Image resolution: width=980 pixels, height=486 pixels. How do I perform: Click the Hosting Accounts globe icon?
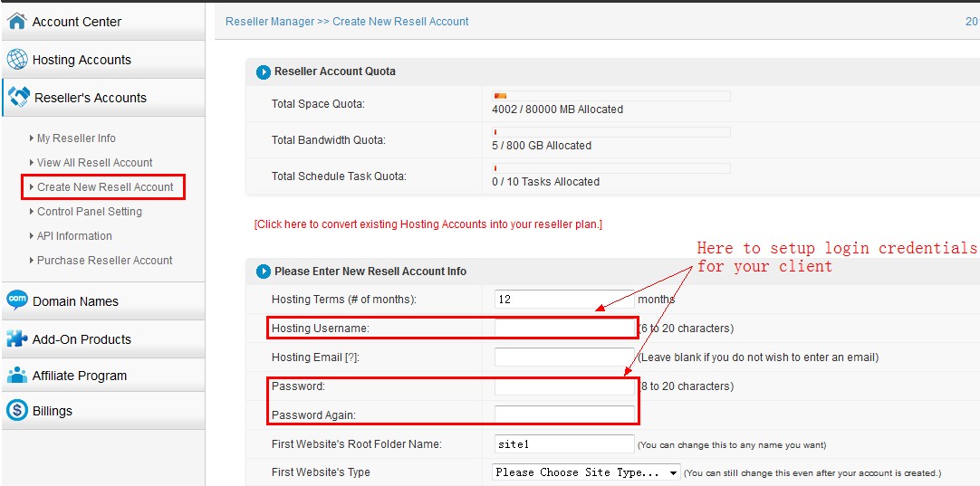click(x=16, y=60)
